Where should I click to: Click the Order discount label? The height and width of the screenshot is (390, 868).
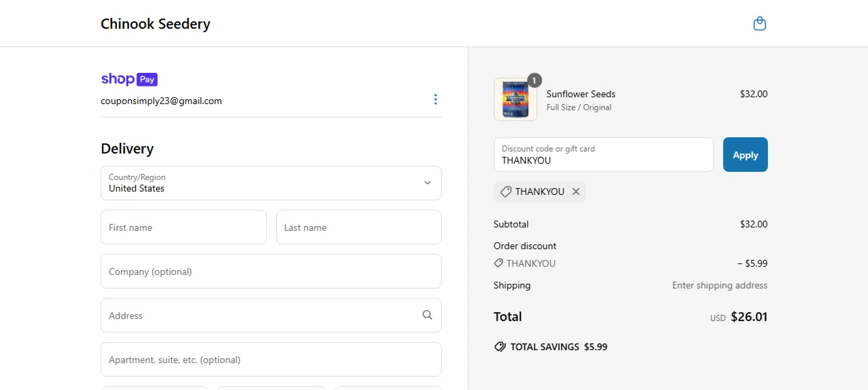[525, 246]
